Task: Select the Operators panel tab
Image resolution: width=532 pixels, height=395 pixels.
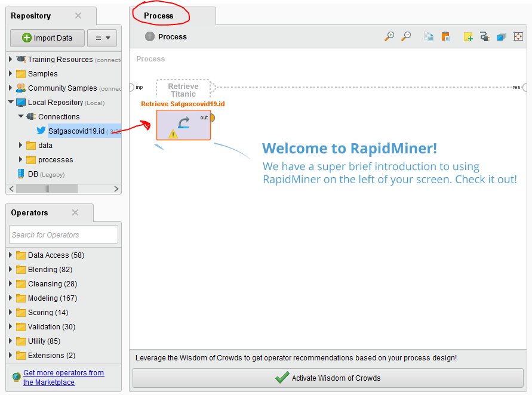Action: point(37,212)
